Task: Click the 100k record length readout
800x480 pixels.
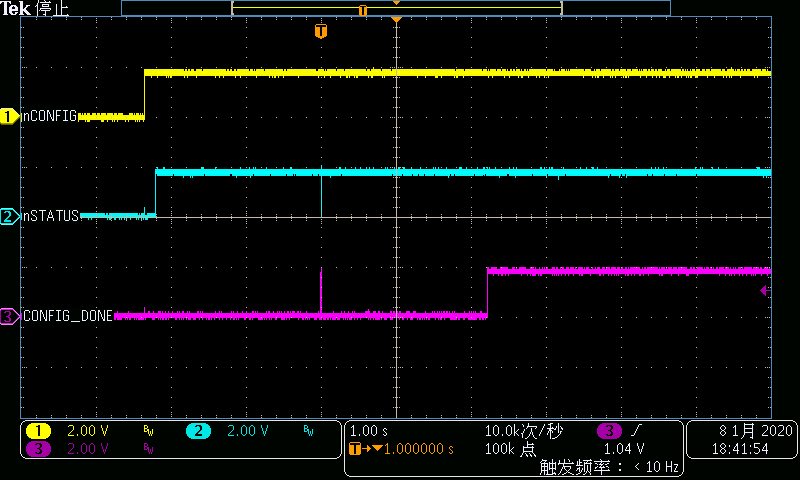Action: (510, 449)
